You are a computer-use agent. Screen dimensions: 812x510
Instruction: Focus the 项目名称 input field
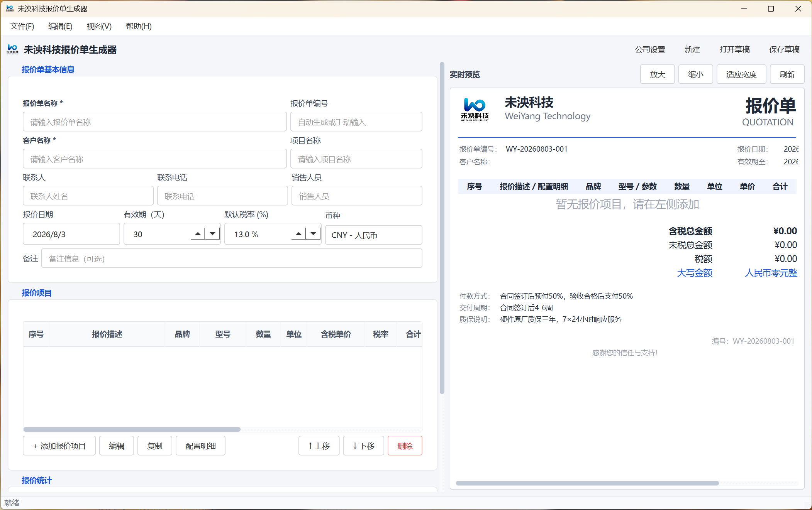click(356, 159)
